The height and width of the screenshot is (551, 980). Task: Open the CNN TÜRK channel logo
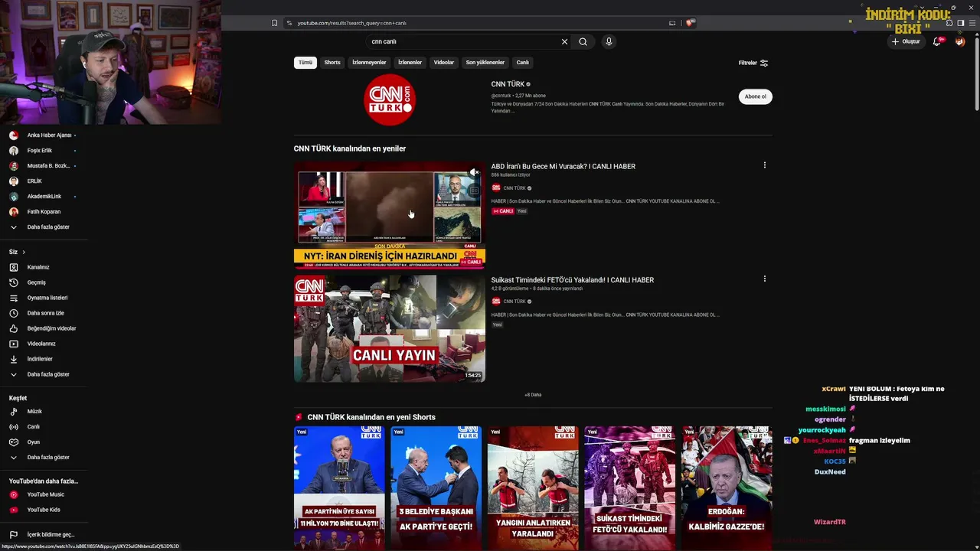[389, 99]
